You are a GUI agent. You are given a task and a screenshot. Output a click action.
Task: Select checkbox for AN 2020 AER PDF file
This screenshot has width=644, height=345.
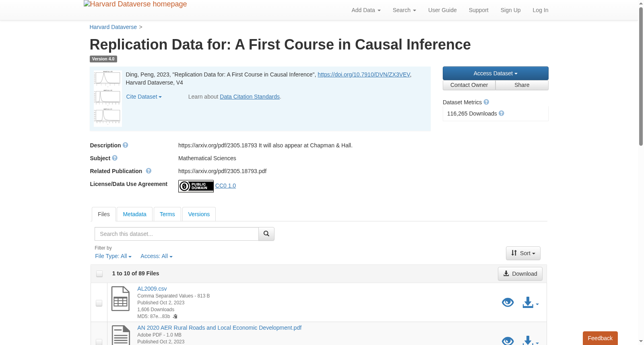(x=99, y=342)
